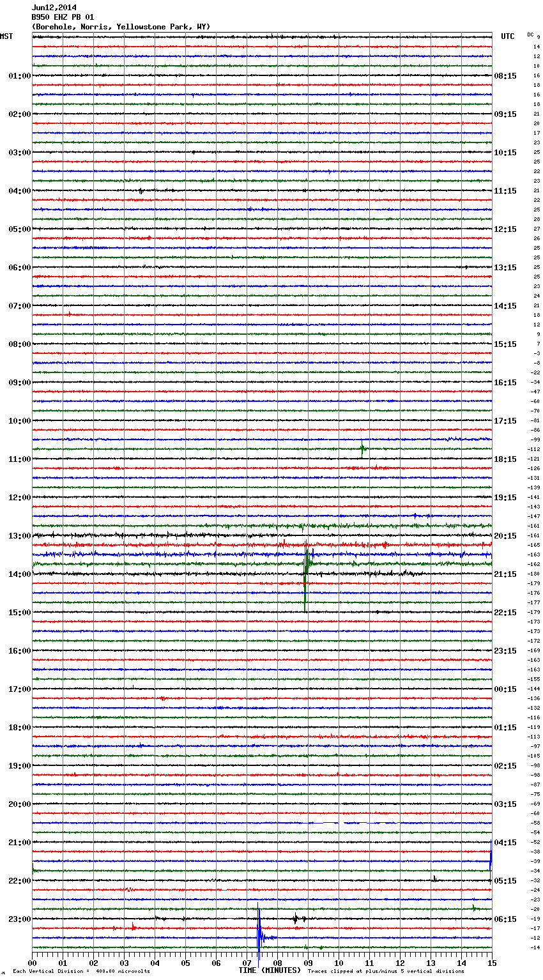Screen dimensions: 543x980
Task: Click the 10:15 UTC time label
Action: [505, 153]
